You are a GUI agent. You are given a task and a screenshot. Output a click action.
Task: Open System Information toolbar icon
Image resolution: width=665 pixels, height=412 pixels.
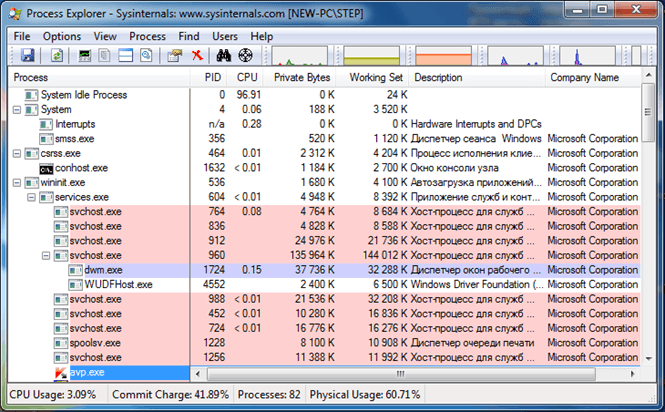click(85, 55)
